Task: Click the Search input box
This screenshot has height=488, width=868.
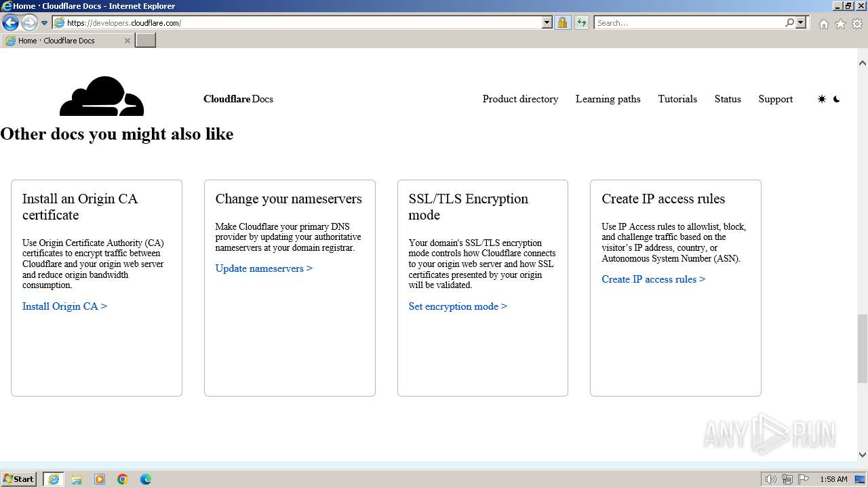Action: point(688,22)
